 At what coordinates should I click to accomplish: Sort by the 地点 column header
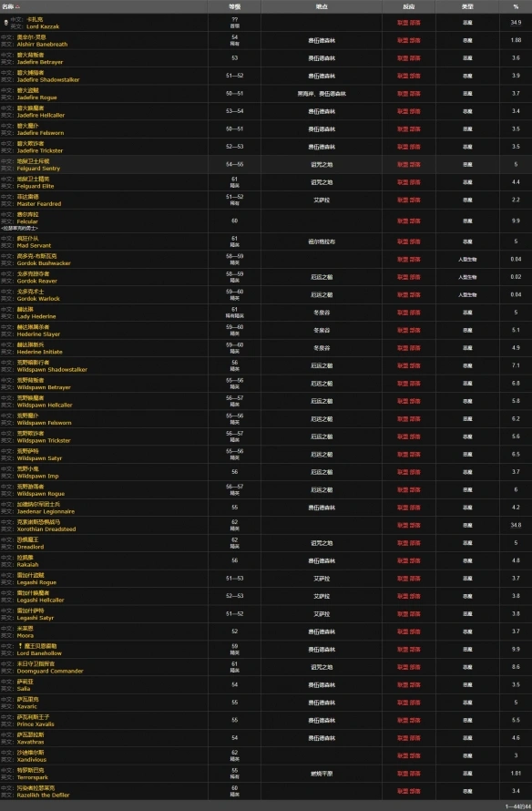click(x=322, y=6)
